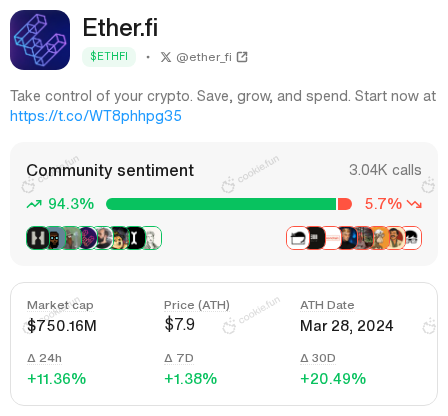Viewport: 448px width, 416px height.
Task: Click the Market cap label
Action: 60,305
